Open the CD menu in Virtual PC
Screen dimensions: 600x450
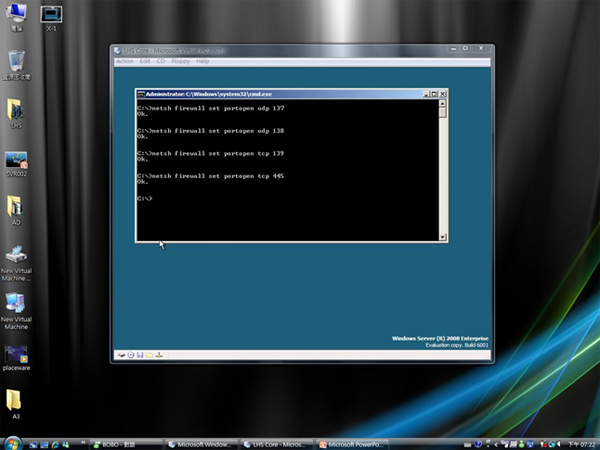[x=161, y=61]
